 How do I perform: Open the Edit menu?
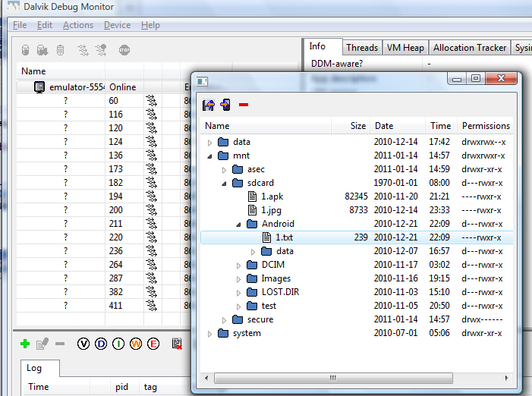[45, 25]
